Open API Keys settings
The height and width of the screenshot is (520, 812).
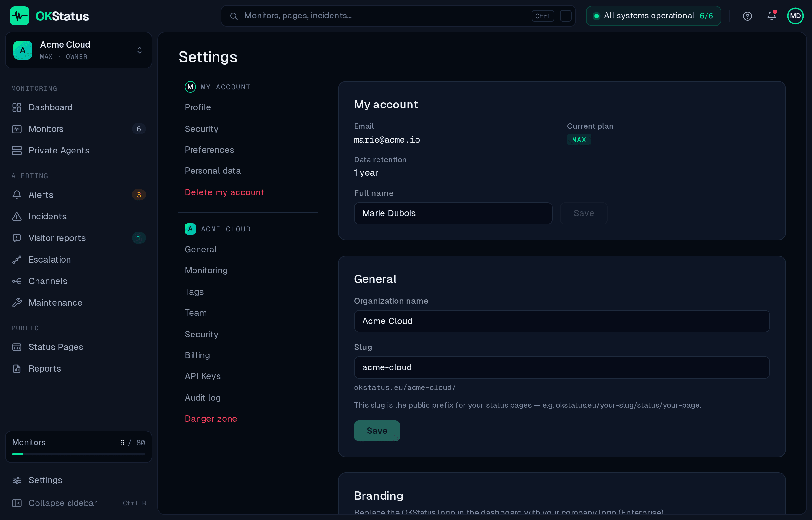tap(203, 376)
